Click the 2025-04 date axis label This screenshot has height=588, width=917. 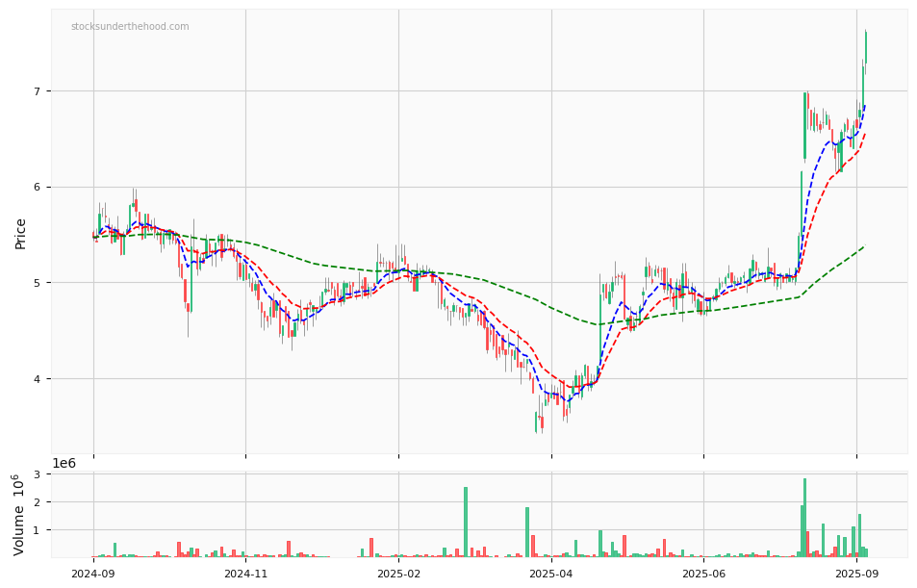point(551,574)
